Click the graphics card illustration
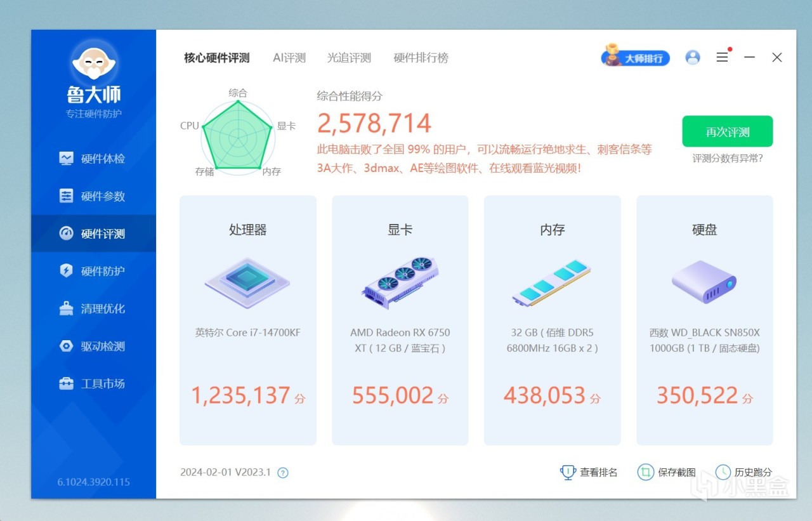Image resolution: width=812 pixels, height=521 pixels. pos(400,283)
